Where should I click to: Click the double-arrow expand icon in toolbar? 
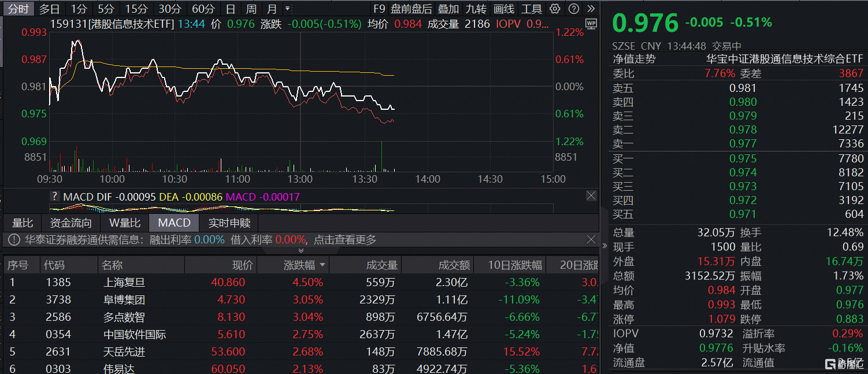click(590, 9)
